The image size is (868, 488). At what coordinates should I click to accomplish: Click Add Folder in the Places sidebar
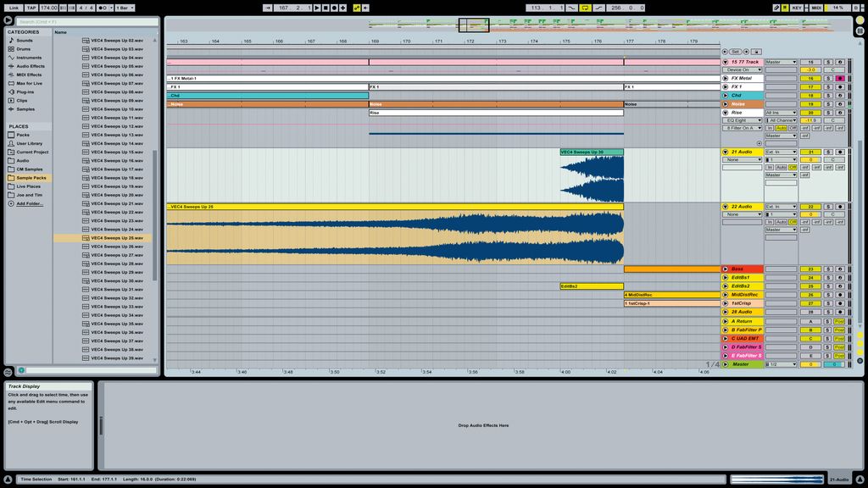[x=28, y=202]
